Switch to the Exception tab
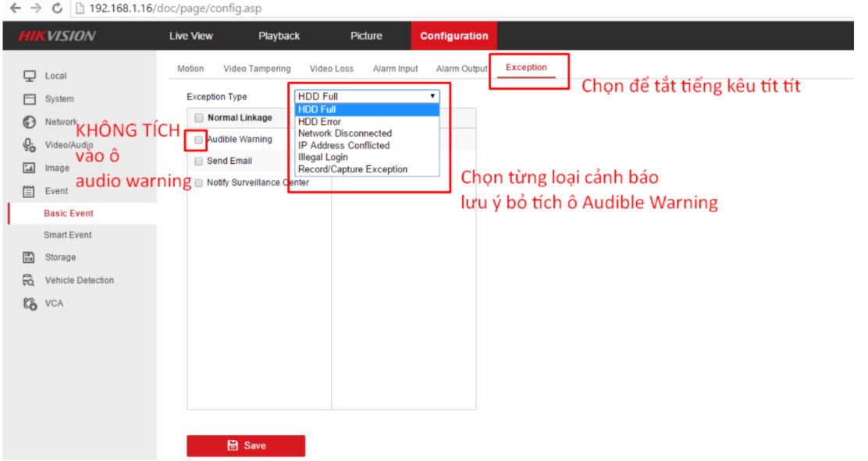 (x=526, y=68)
